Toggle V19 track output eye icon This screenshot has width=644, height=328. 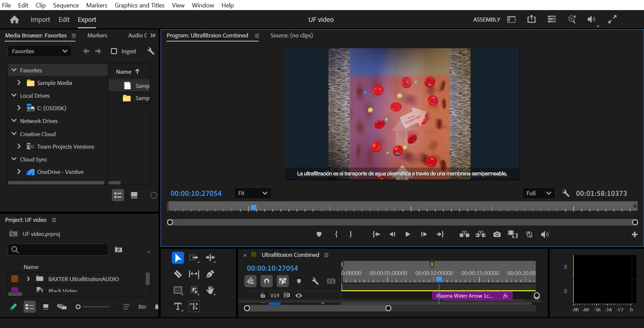[299, 295]
